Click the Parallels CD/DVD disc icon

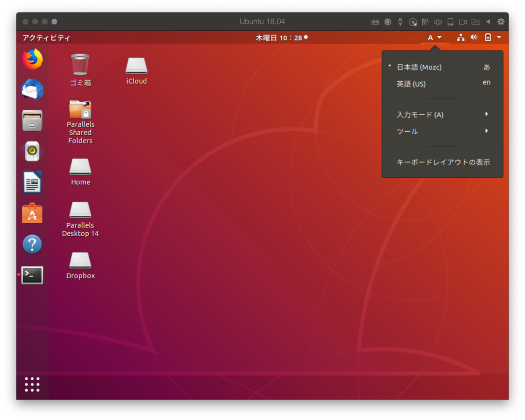(413, 22)
